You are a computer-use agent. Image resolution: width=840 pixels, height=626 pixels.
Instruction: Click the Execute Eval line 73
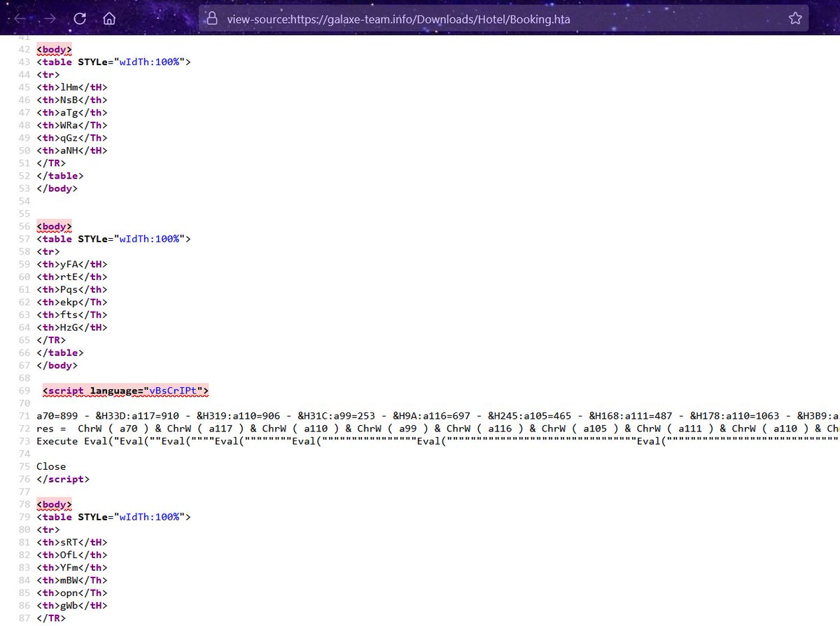(438, 440)
